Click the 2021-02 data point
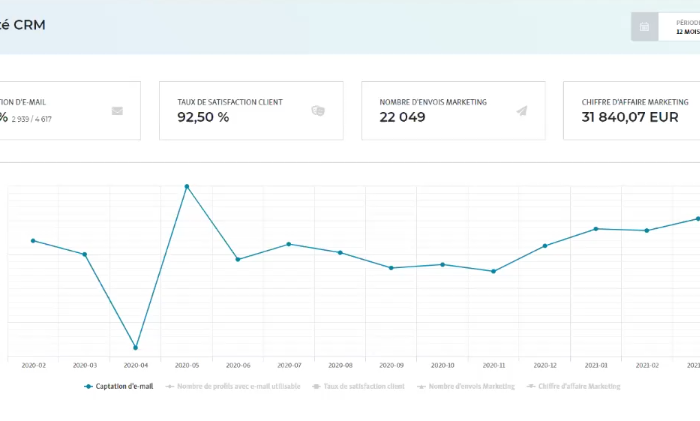This screenshot has width=700, height=421. 647,231
